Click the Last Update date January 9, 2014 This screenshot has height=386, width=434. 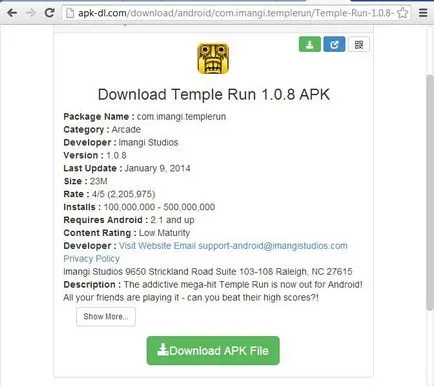click(x=157, y=168)
